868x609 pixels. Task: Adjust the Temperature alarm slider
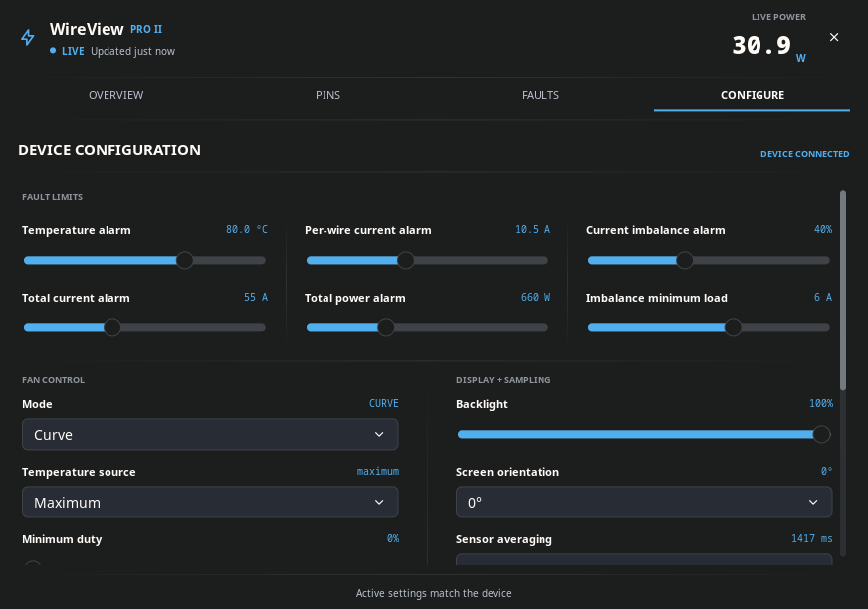coord(144,260)
